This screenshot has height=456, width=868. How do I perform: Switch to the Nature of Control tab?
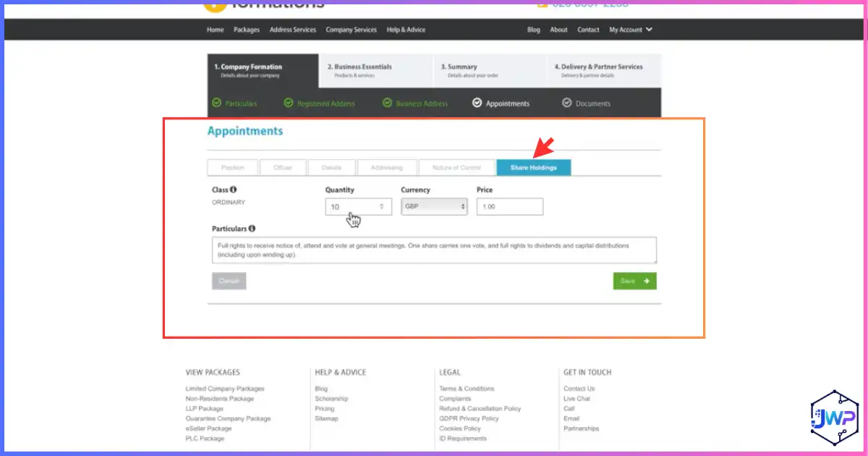(456, 167)
